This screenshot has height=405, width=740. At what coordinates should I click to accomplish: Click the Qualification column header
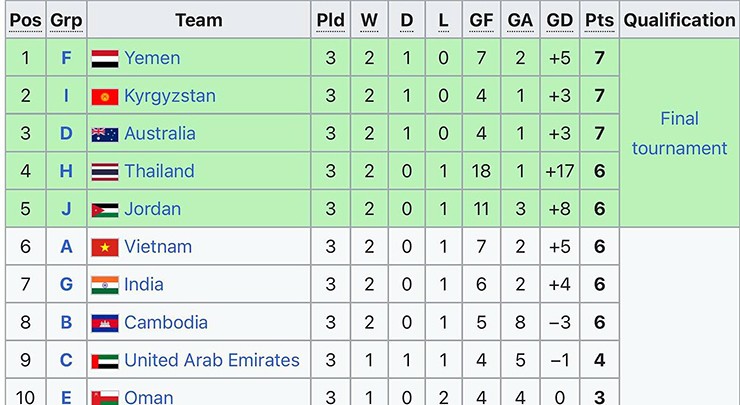pos(679,20)
